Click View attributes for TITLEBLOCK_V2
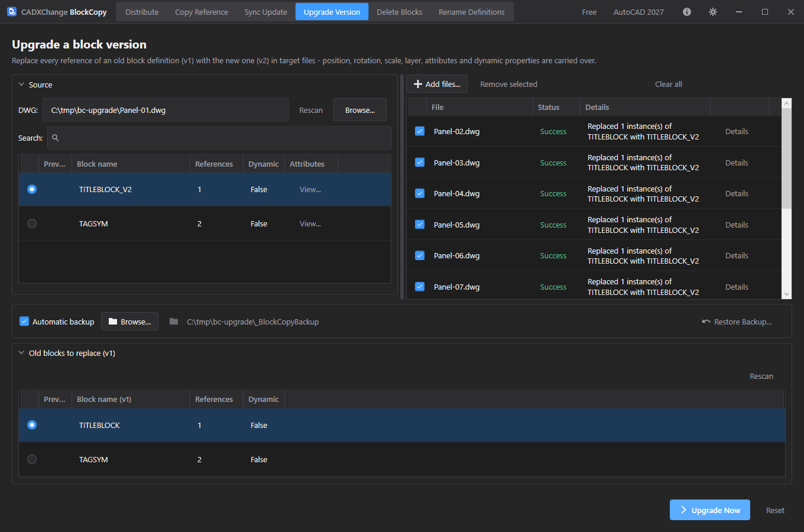 coord(310,189)
